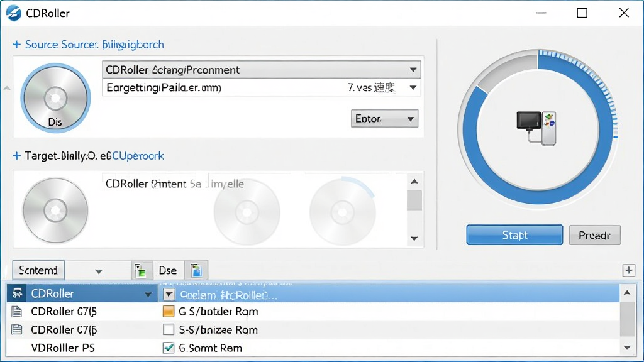644x362 pixels.
Task: Click the CDRoller target content text
Action: click(x=175, y=184)
